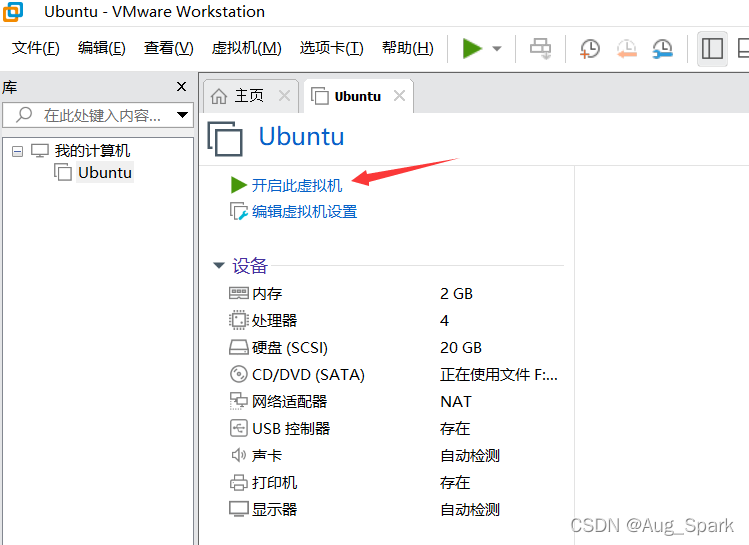
Task: Click the 显示器 display monitor icon
Action: point(238,509)
